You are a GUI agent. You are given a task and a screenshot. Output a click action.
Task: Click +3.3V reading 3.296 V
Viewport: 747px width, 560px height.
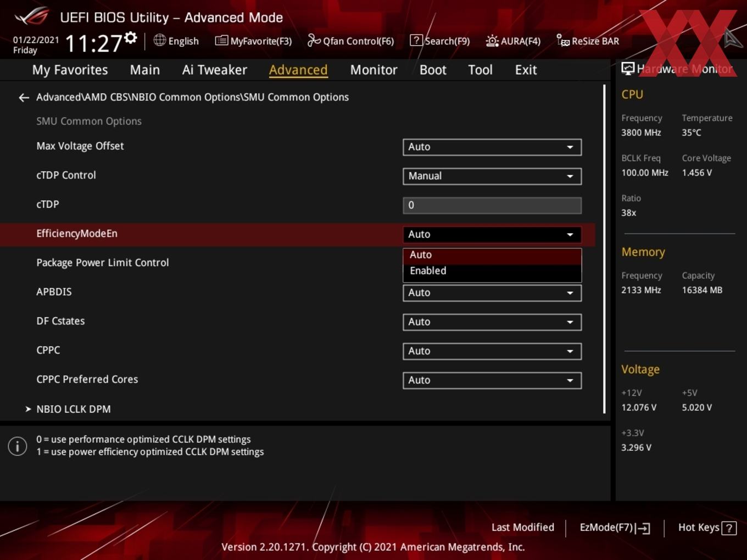click(x=636, y=447)
